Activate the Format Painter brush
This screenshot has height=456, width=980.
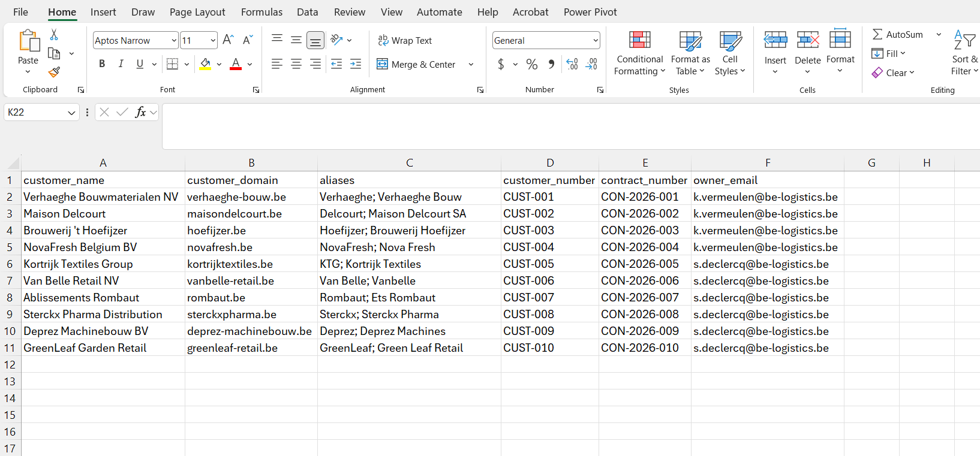point(54,72)
